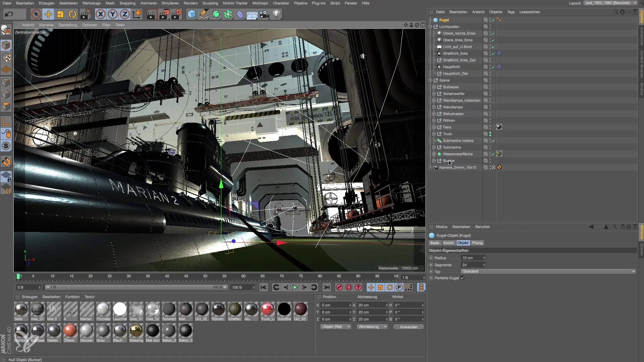
Task: Click the Anwenden button
Action: [409, 327]
